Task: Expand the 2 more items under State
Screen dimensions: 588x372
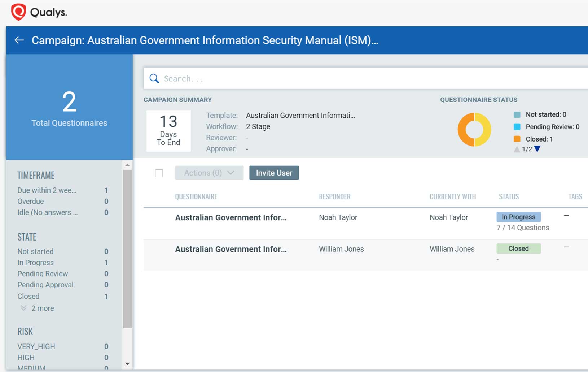Action: 42,308
